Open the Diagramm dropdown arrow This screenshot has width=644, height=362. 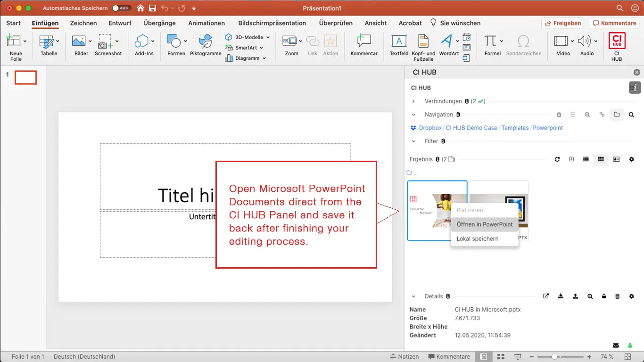[264, 58]
